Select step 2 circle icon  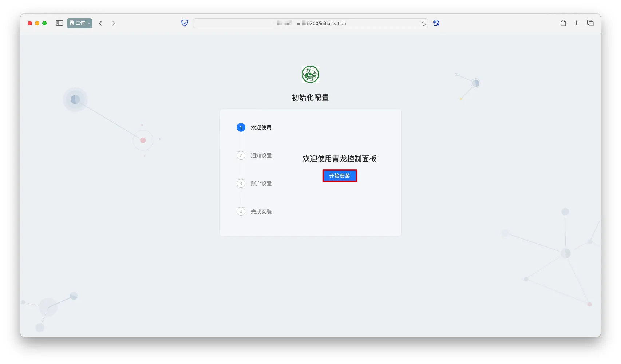(241, 155)
